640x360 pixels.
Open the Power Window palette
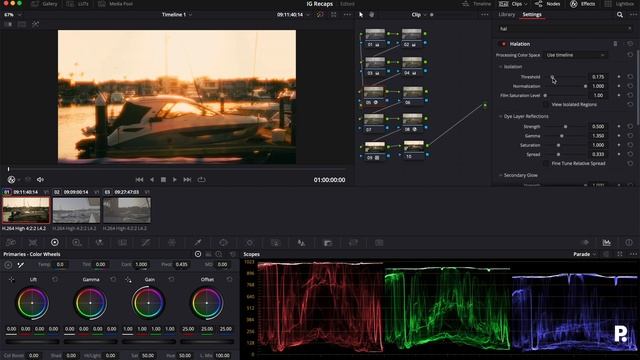[x=223, y=242]
